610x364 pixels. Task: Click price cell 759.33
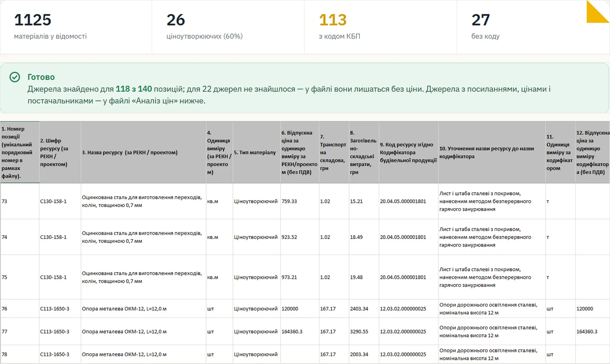tap(300, 201)
